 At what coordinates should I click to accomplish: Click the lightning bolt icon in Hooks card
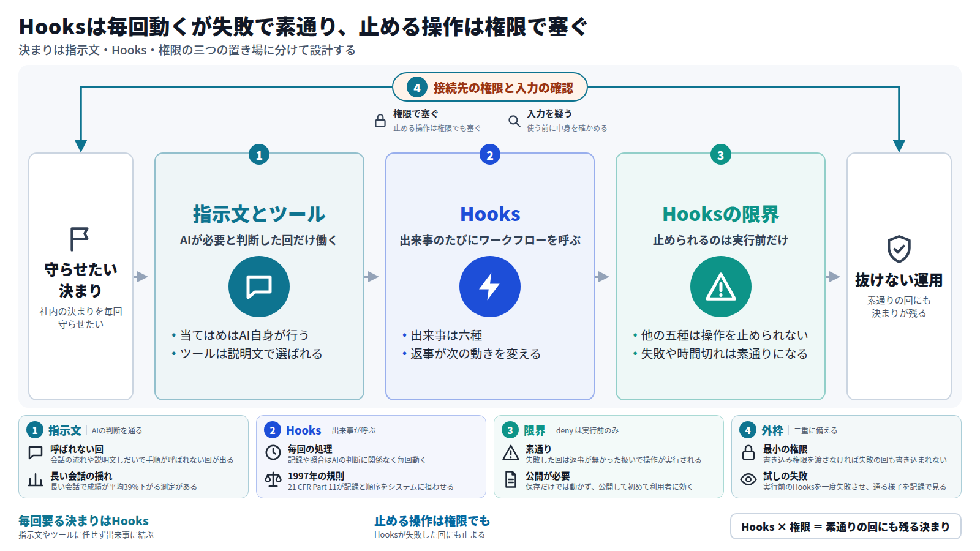point(490,287)
